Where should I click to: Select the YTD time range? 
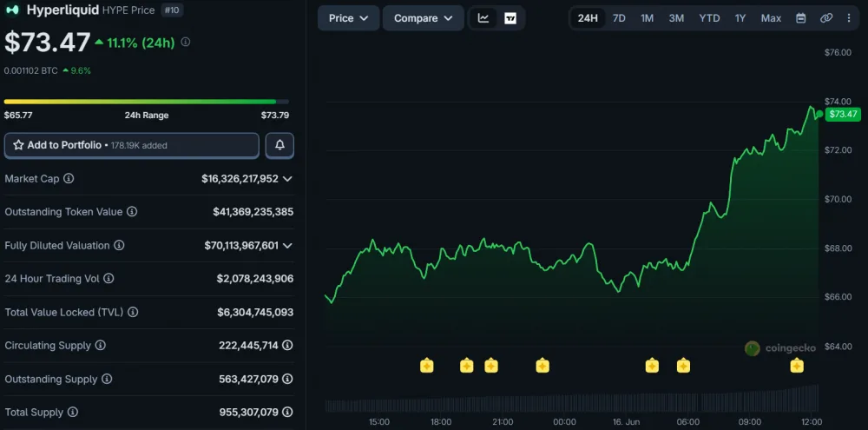(709, 18)
